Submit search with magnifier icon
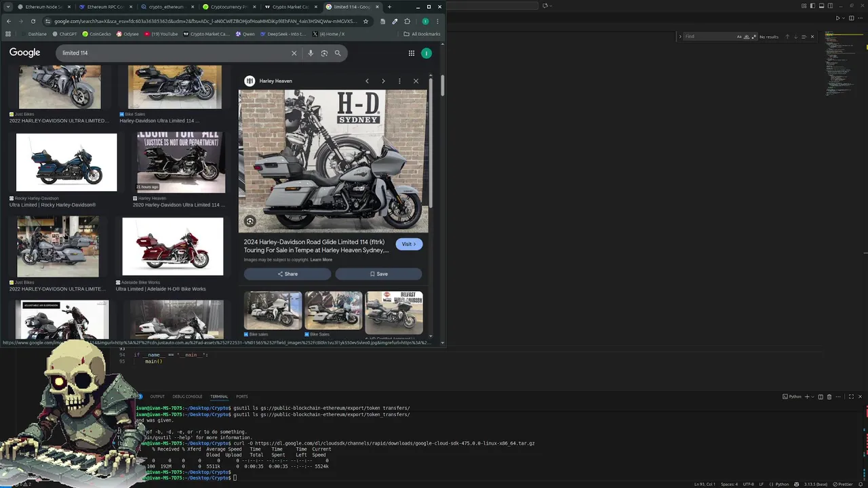The height and width of the screenshot is (488, 868). 338,53
